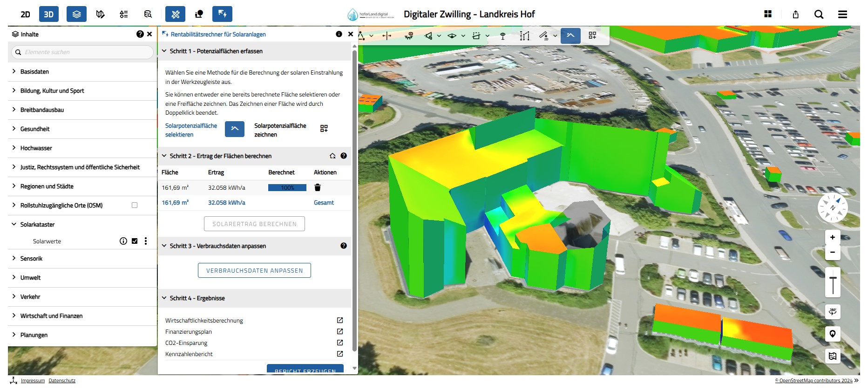Select the draw solar potential area tool
The image size is (868, 392).
point(324,129)
